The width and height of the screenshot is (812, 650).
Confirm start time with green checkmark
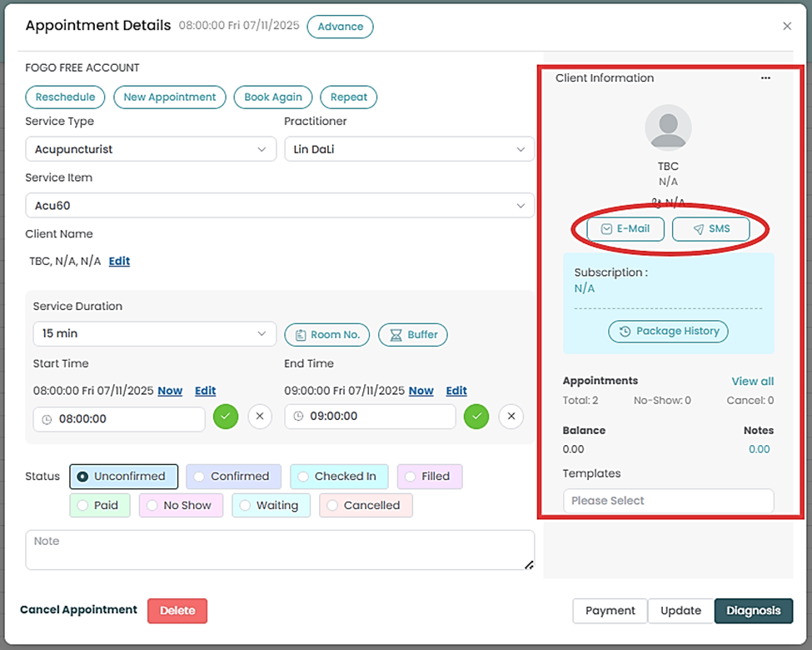[225, 417]
